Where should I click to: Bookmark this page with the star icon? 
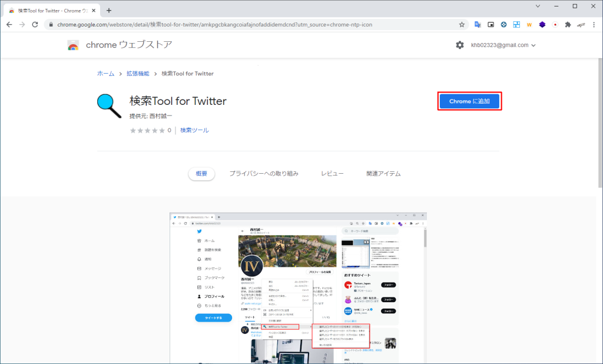(x=462, y=25)
